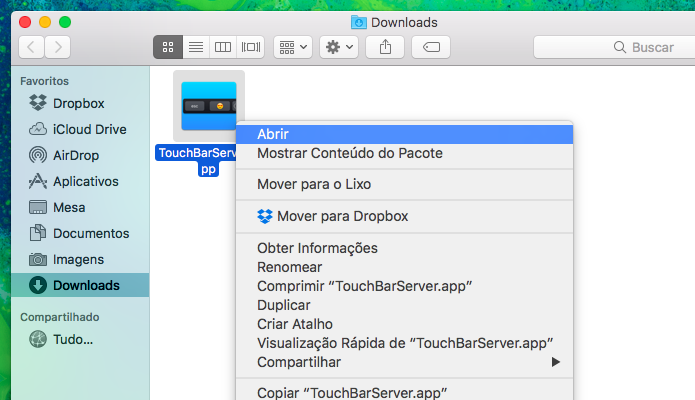Switch to column view in the toolbar
This screenshot has height=400, width=695.
point(223,47)
